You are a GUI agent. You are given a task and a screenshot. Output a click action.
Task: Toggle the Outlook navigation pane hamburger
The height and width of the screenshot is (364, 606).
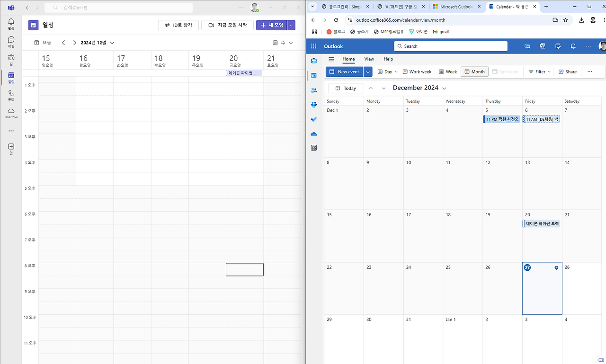[331, 59]
